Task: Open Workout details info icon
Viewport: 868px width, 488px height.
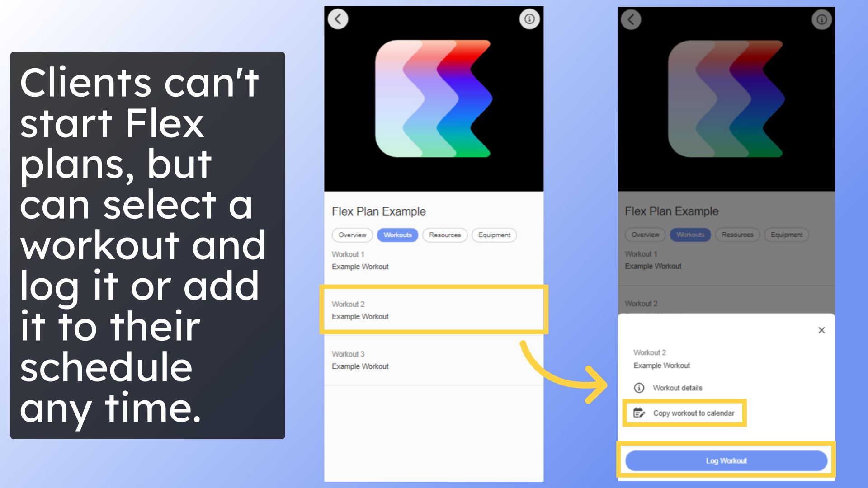Action: coord(638,387)
